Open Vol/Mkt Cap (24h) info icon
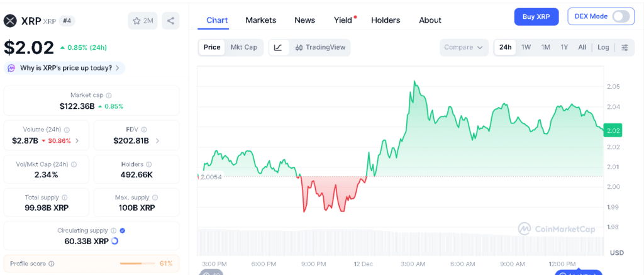This screenshot has height=275, width=644. [x=74, y=164]
